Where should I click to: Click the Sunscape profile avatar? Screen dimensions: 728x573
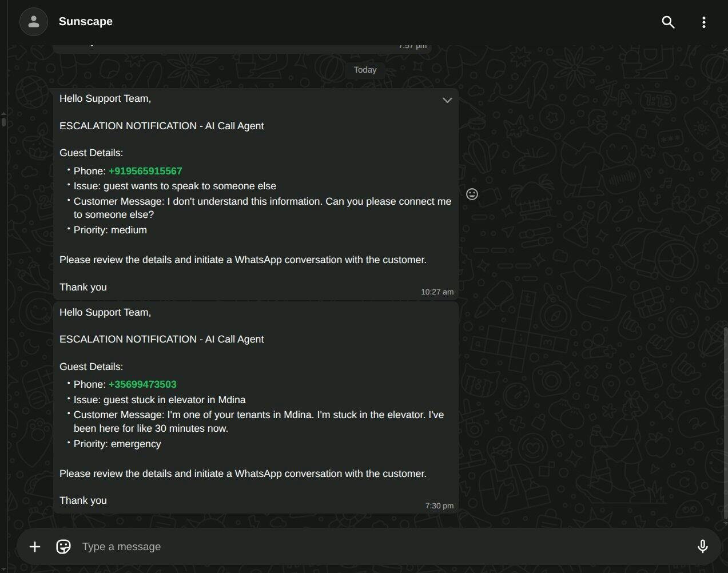pos(34,22)
